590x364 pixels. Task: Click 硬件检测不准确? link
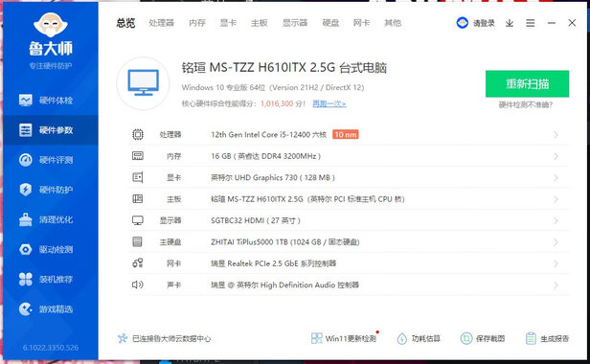click(x=526, y=104)
